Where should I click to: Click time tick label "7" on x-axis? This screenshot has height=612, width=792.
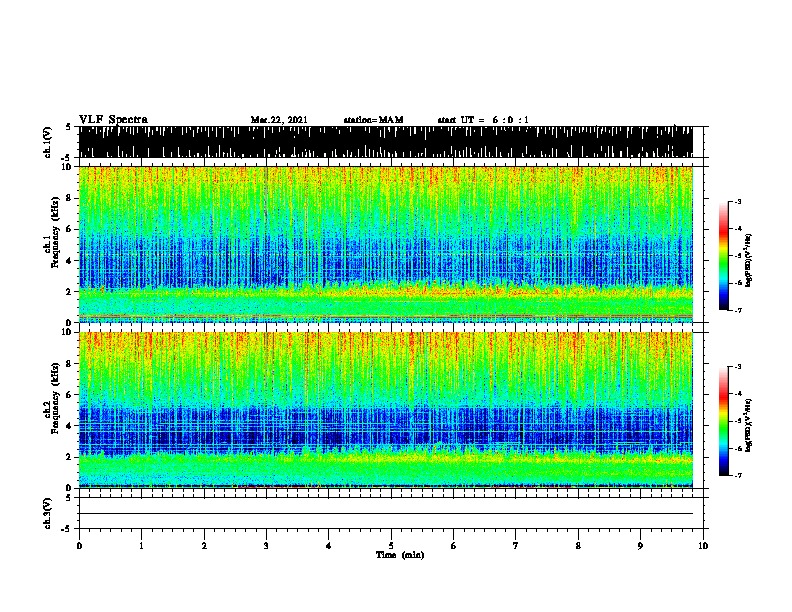click(516, 545)
